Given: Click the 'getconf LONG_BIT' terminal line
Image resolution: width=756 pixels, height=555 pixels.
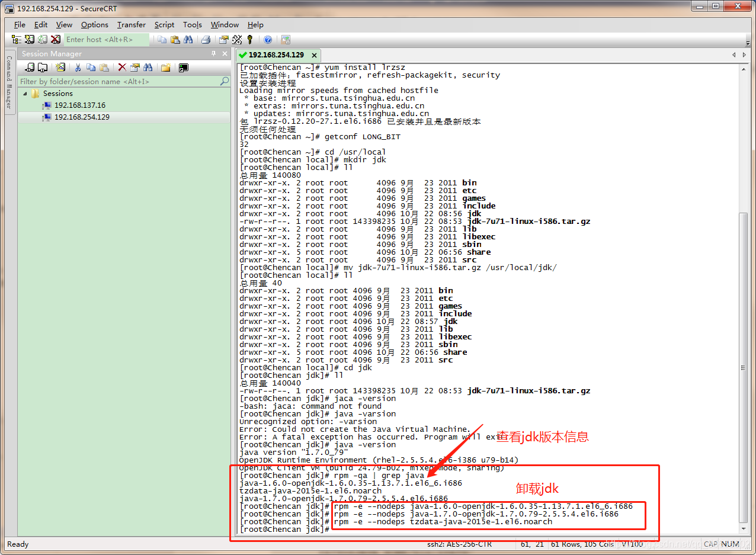Looking at the screenshot, I should pos(320,137).
